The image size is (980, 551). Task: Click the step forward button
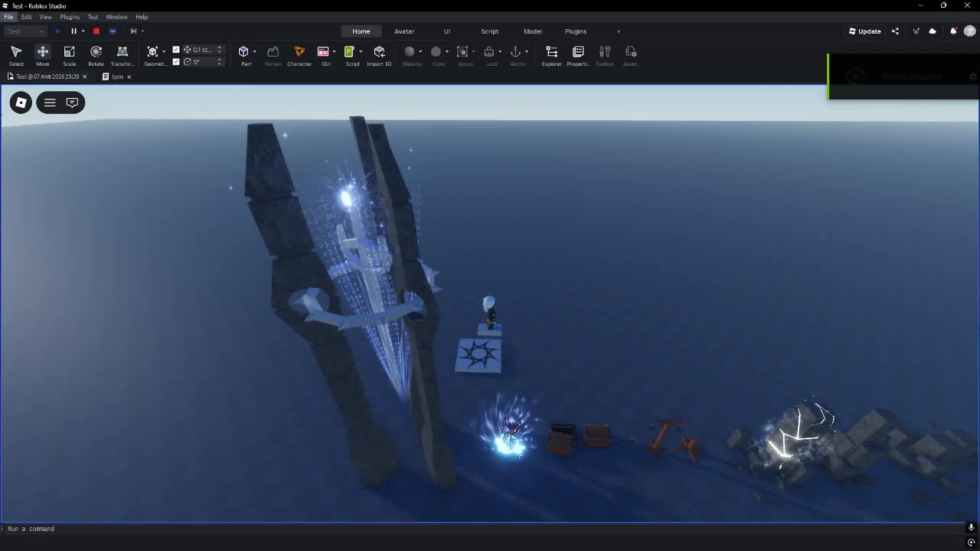click(133, 31)
